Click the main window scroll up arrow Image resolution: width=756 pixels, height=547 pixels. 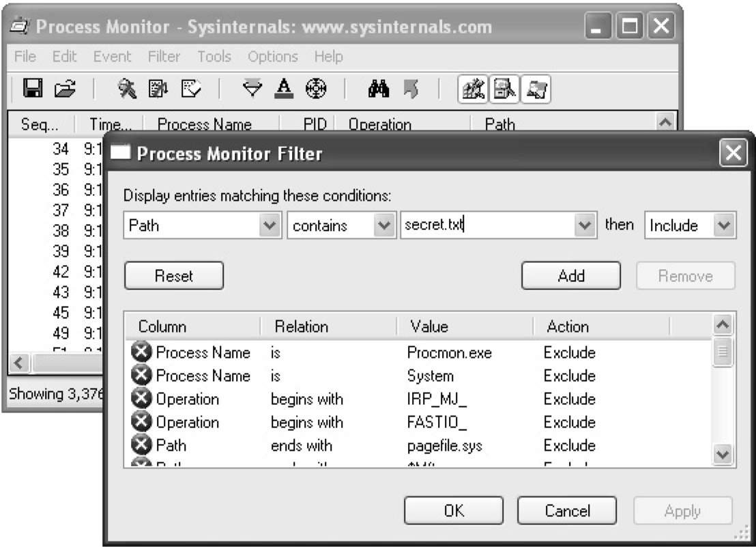pos(665,122)
